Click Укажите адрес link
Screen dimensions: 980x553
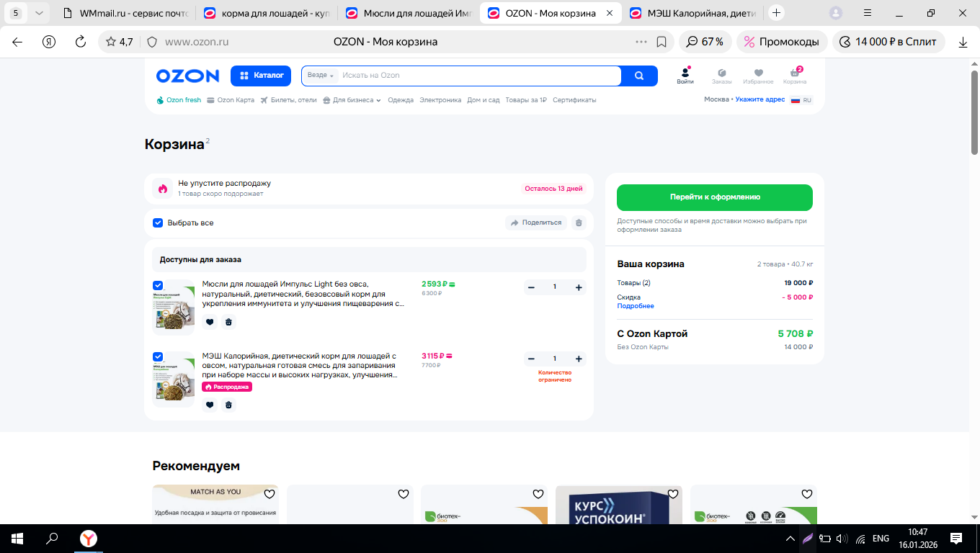760,99
